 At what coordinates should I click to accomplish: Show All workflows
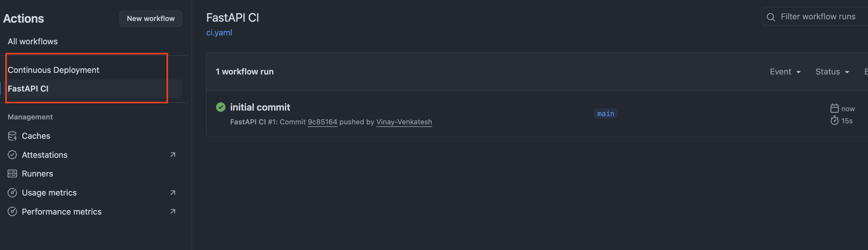[x=33, y=41]
